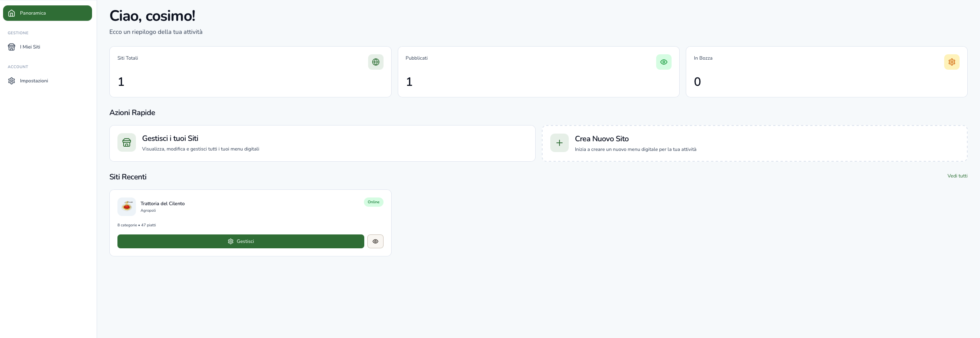Open the Gestisci i tuoi Siti heading

click(170, 139)
